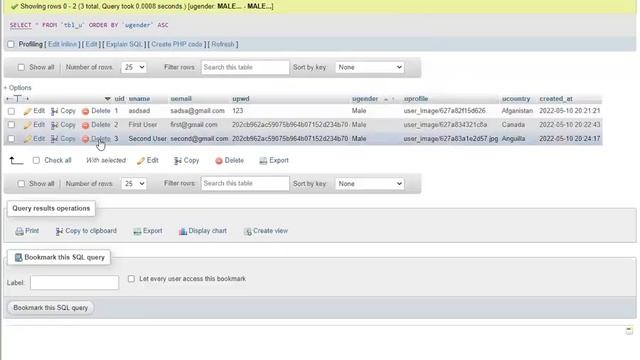Click the Edit inline link

(x=62, y=44)
